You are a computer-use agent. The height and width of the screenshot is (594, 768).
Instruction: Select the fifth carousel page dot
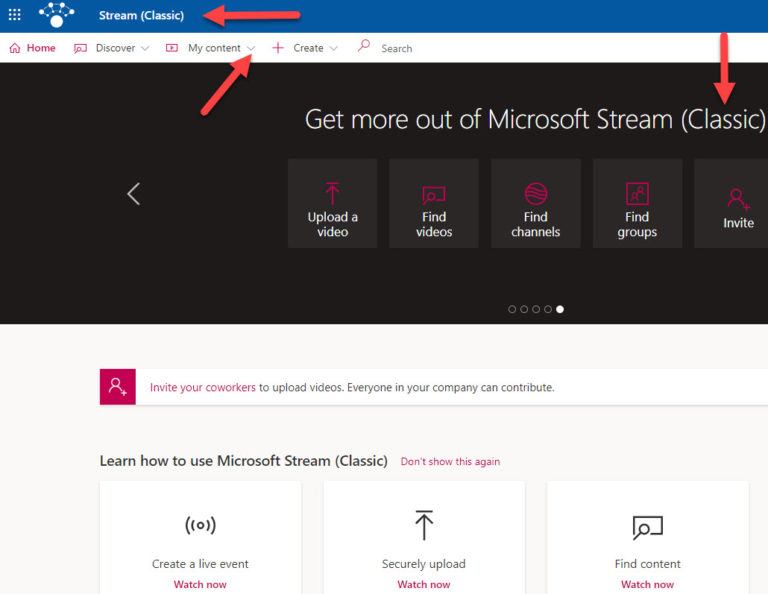pos(560,309)
